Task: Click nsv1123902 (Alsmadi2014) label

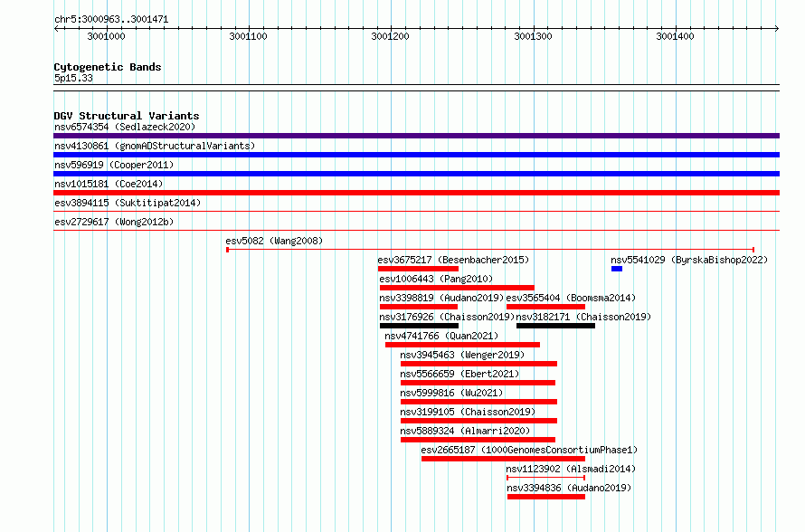Action: (x=571, y=469)
